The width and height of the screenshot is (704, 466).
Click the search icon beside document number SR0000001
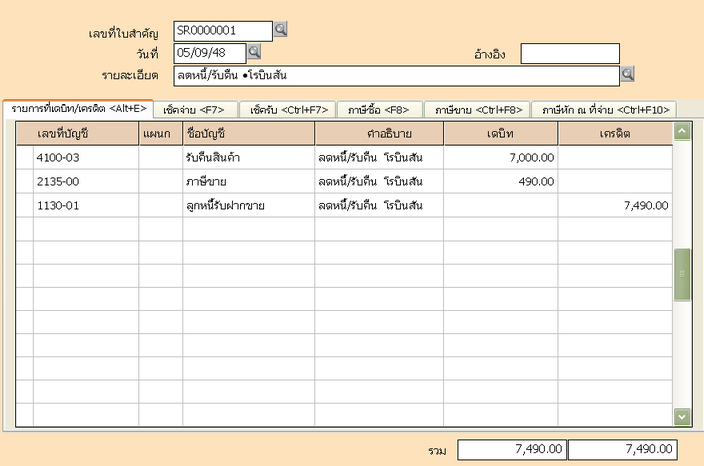coord(281,30)
